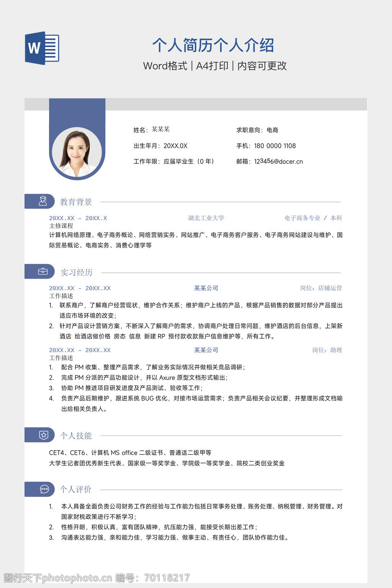This screenshot has width=392, height=588.
Task: Click the email address 123456@docer.cn
Action: pyautogui.click(x=278, y=162)
